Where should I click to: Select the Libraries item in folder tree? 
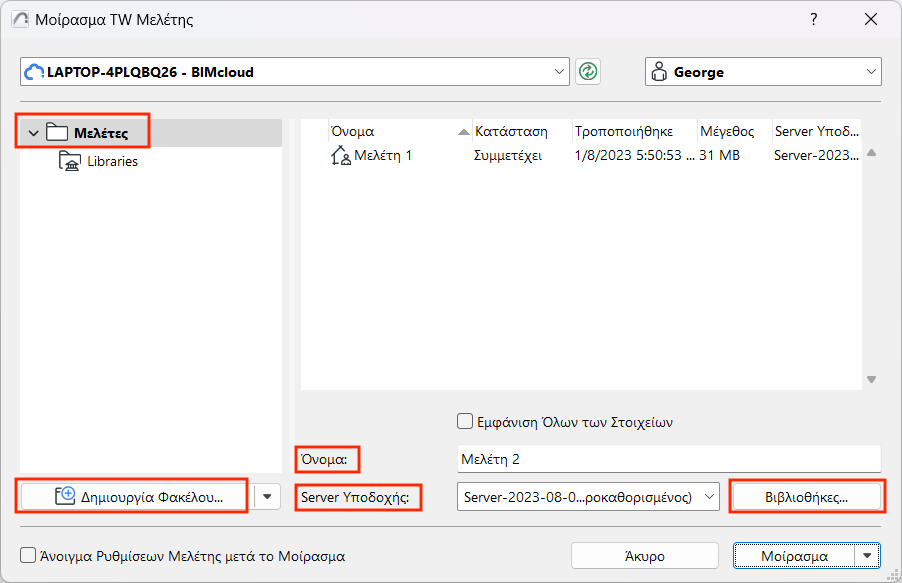[x=112, y=162]
